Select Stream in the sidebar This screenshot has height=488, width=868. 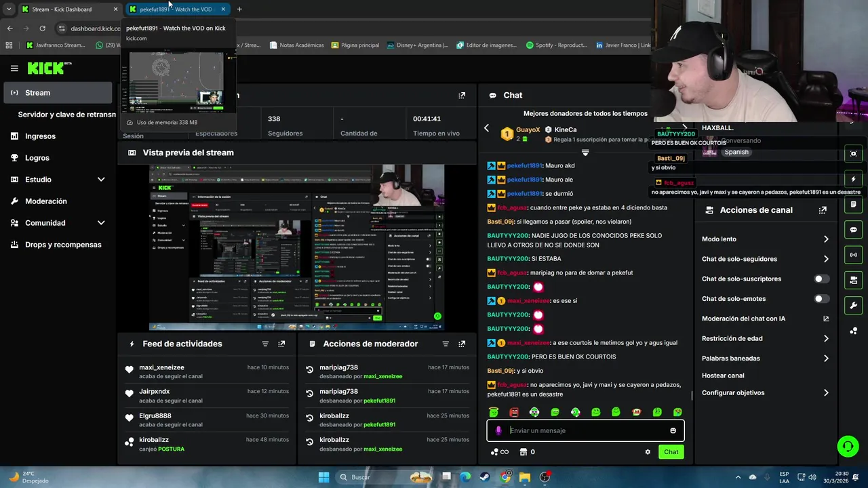pyautogui.click(x=58, y=93)
